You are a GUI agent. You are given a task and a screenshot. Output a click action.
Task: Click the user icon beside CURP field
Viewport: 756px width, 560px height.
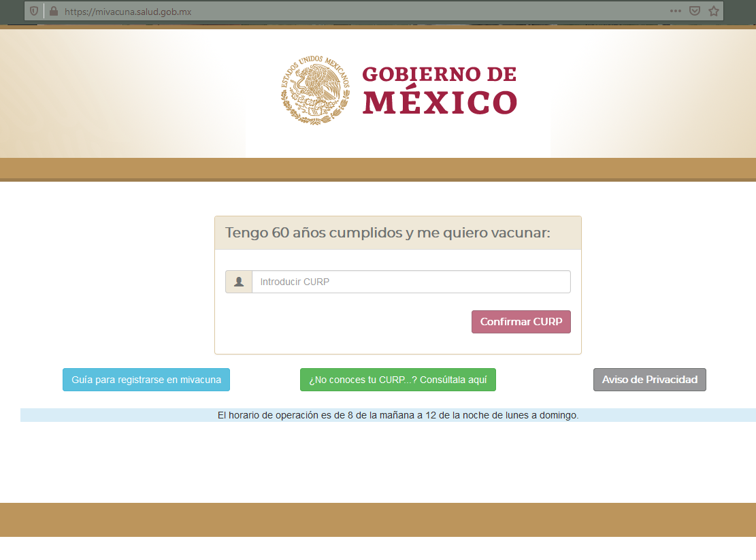(239, 282)
